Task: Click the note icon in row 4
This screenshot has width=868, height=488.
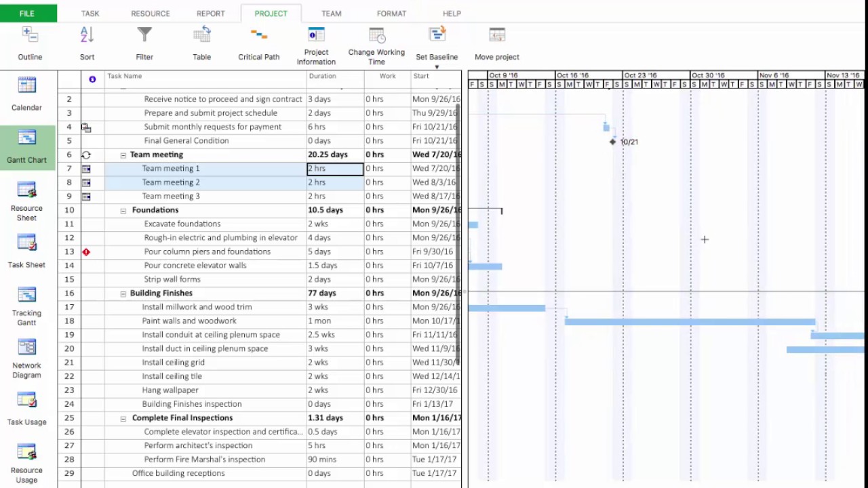Action: click(86, 127)
